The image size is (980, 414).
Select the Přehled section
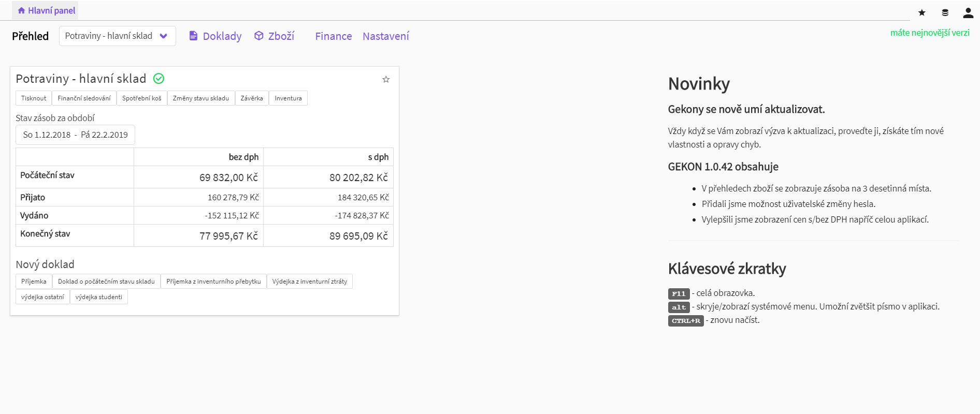pyautogui.click(x=30, y=36)
